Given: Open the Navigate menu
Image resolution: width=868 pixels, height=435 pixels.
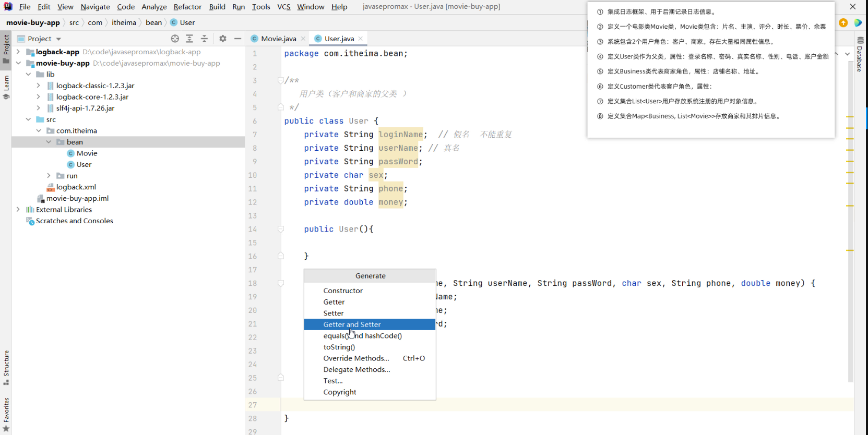Looking at the screenshot, I should 95,7.
